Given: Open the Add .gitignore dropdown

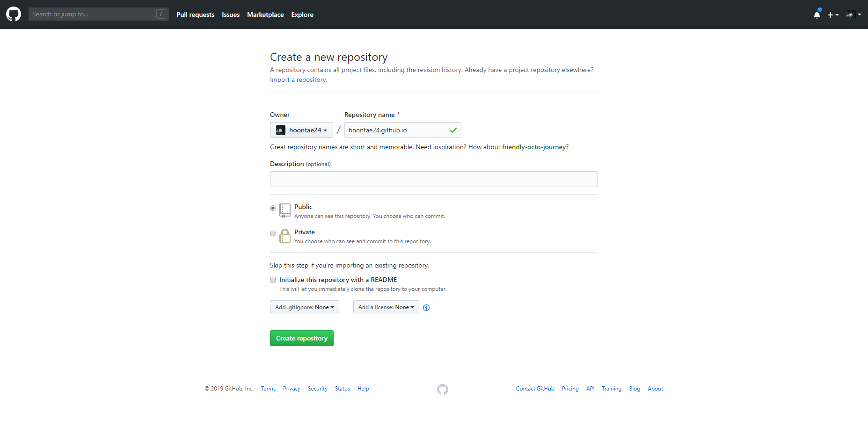Looking at the screenshot, I should 305,307.
